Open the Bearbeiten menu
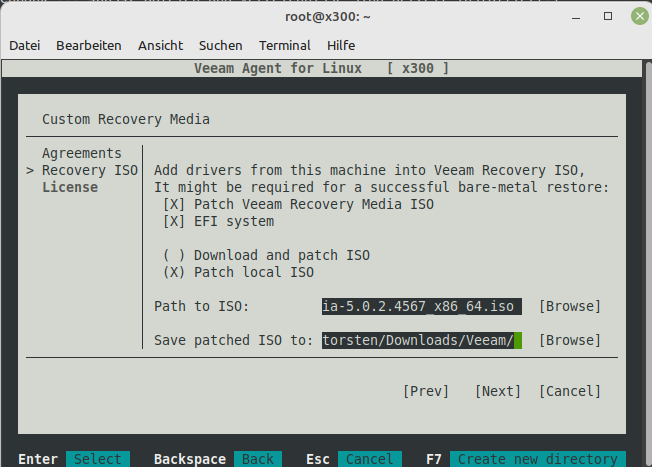This screenshot has height=467, width=652. point(89,45)
